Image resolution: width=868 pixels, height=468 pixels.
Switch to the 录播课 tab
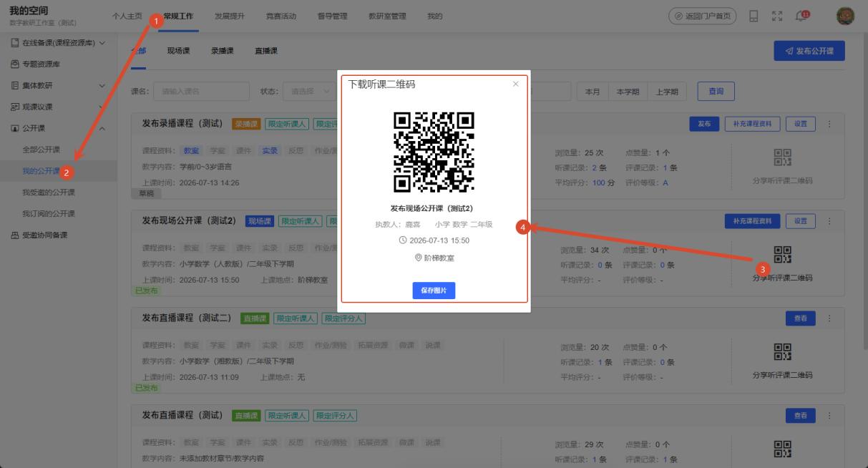223,51
